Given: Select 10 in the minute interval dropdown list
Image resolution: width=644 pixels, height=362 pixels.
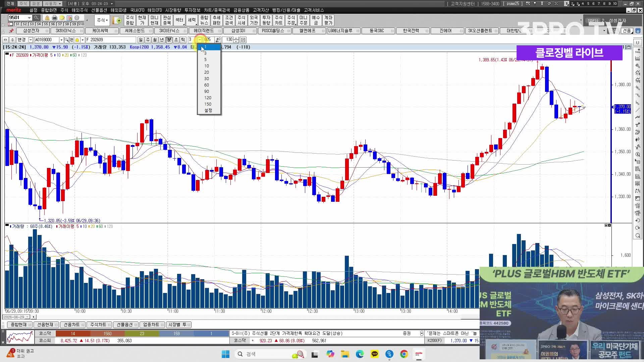Looking at the screenshot, I should pyautogui.click(x=209, y=66).
